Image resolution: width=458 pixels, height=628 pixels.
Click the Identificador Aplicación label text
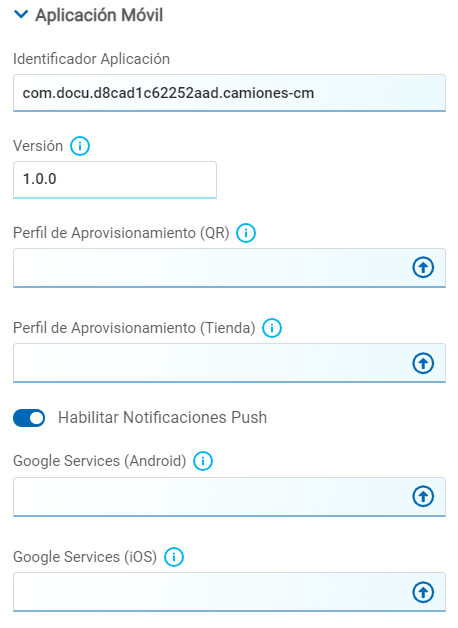tap(91, 59)
